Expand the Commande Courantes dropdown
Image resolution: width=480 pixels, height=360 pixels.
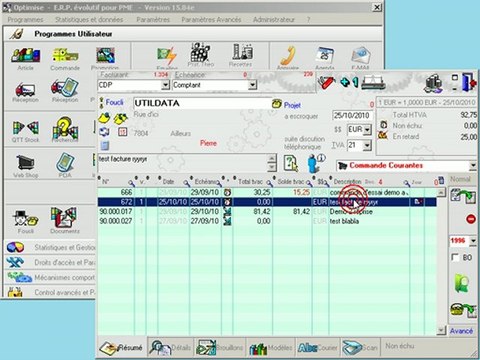(x=473, y=166)
